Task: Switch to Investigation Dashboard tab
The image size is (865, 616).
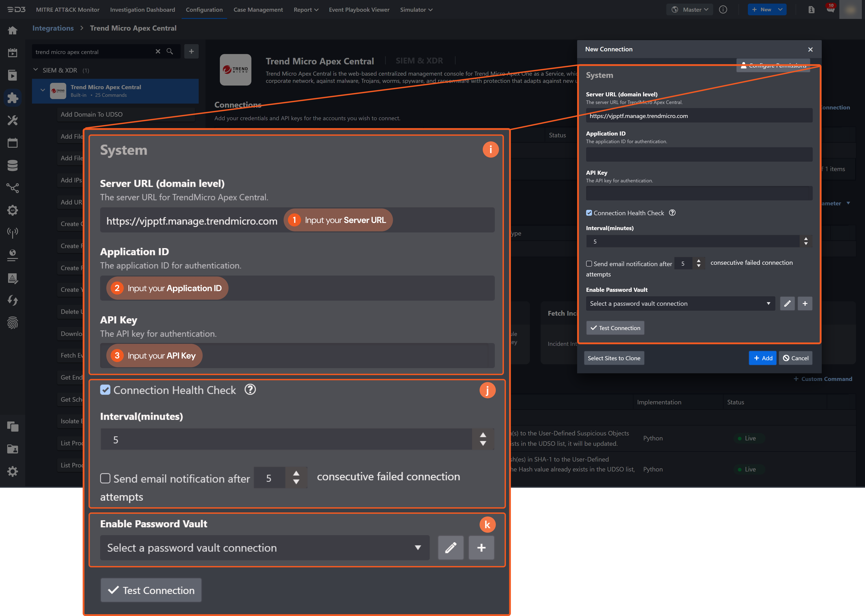Action: click(x=143, y=10)
